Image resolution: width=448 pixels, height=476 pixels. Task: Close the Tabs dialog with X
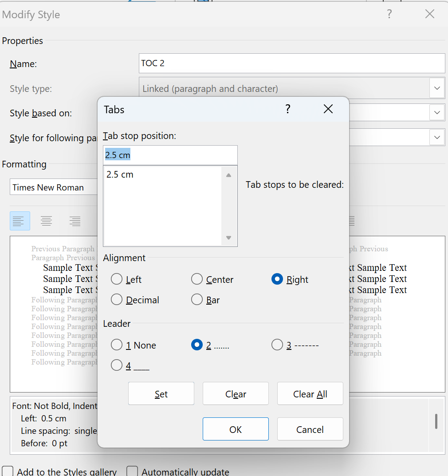pyautogui.click(x=328, y=109)
